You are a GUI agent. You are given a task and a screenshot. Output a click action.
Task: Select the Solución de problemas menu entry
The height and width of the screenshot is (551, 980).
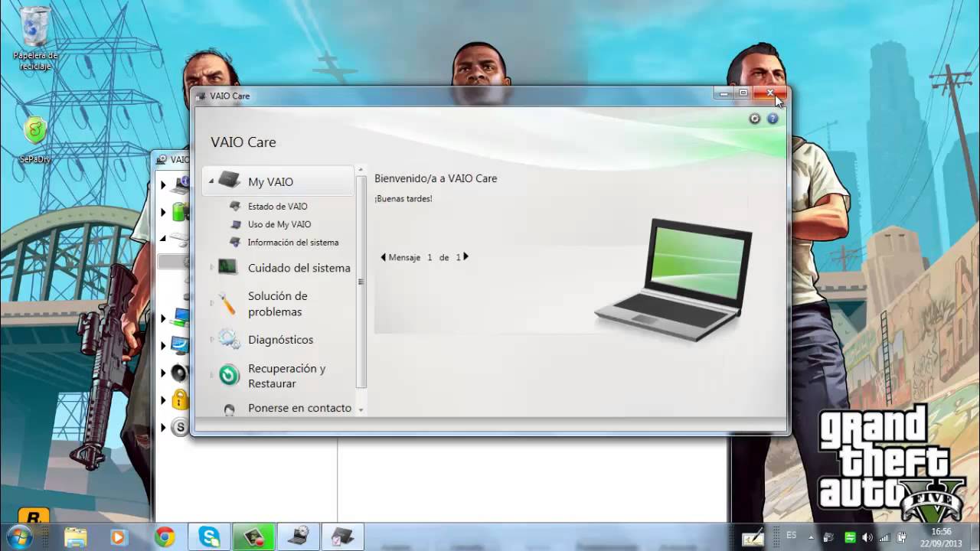[278, 304]
